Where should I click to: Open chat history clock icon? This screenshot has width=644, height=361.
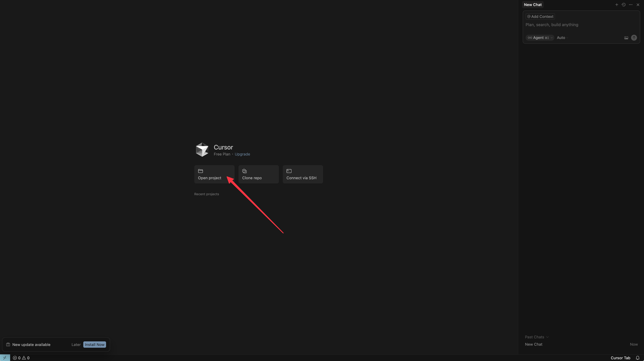(x=624, y=5)
